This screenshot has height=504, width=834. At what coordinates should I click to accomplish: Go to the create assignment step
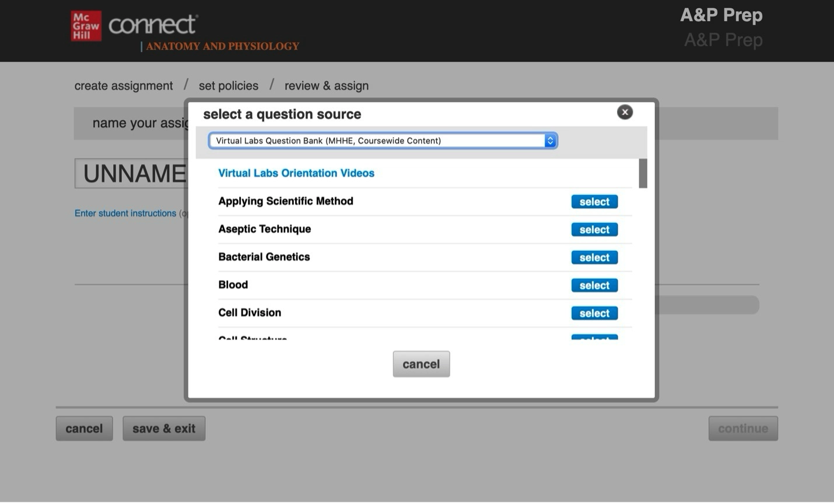[x=124, y=86]
